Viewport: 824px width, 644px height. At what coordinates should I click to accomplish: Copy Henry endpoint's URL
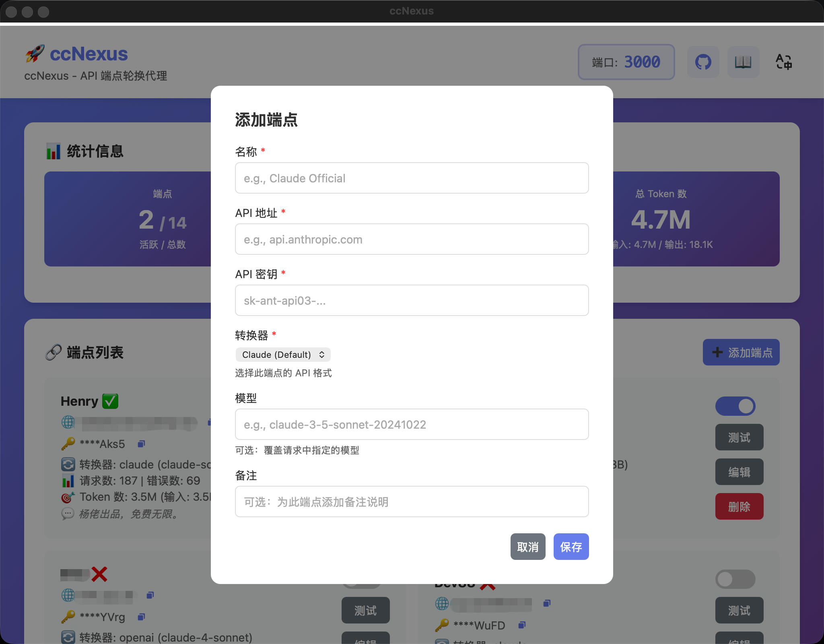click(x=210, y=423)
